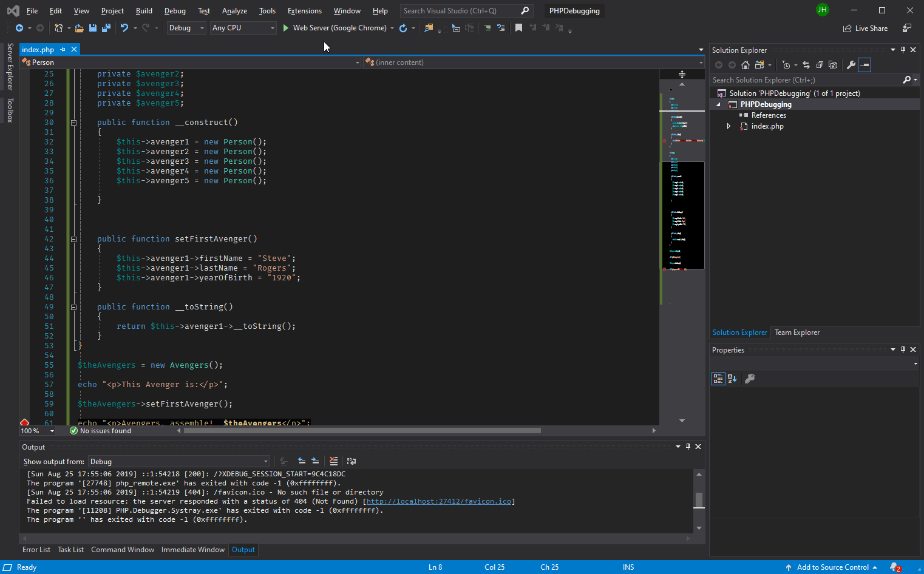924x574 pixels.
Task: Open the Server Explorer side tab
Action: tap(10, 66)
